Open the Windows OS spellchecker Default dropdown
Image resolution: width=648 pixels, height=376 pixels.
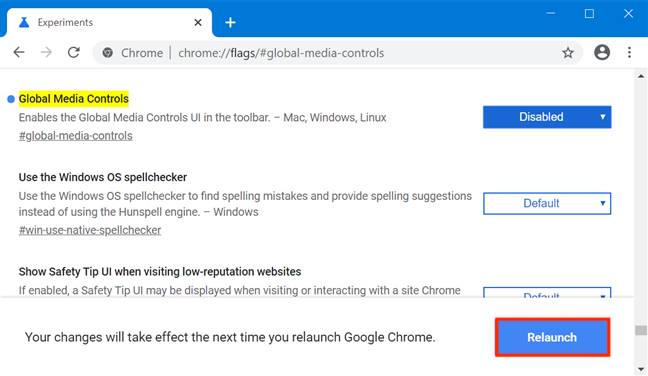(x=547, y=203)
